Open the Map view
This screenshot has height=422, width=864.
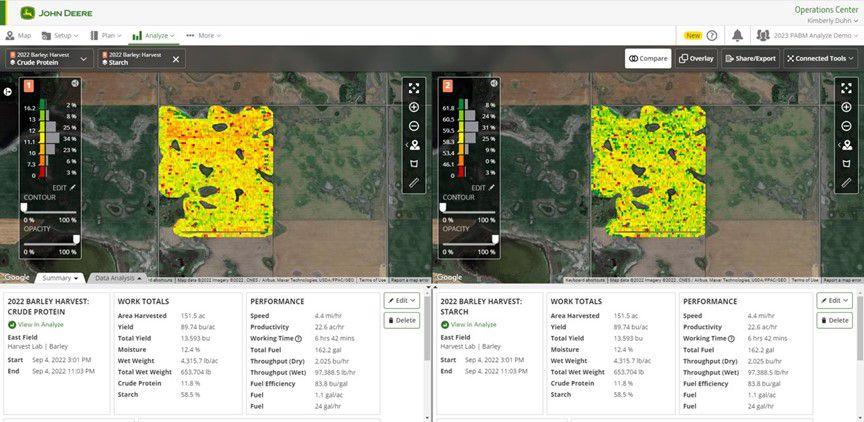point(18,35)
